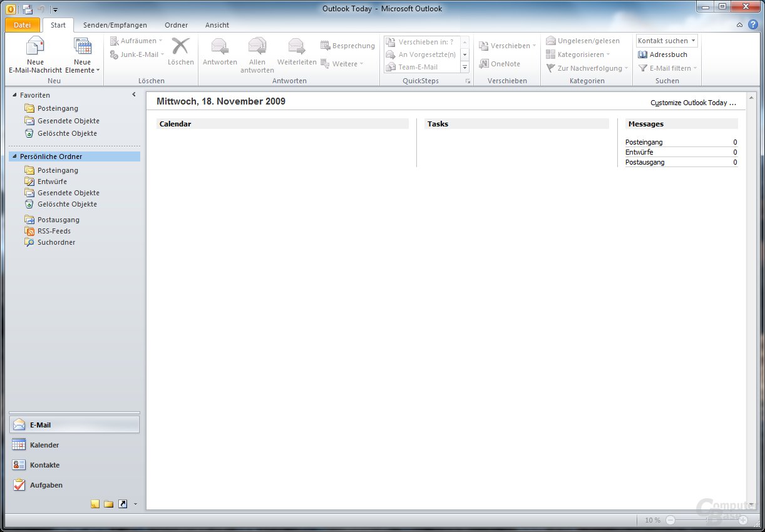Viewport: 765px width, 532px height.
Task: Switch to Kontakte view
Action: point(74,465)
